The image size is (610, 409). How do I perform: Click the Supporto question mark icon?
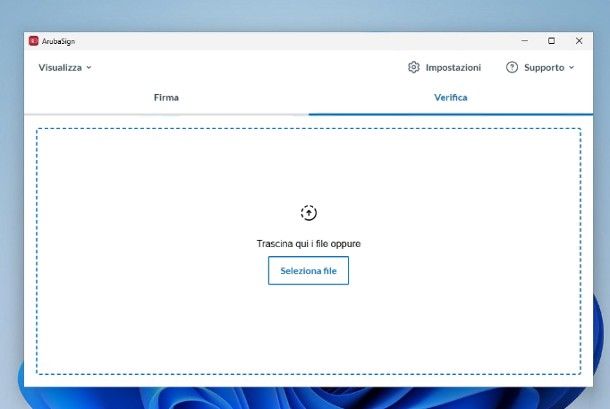pos(512,67)
